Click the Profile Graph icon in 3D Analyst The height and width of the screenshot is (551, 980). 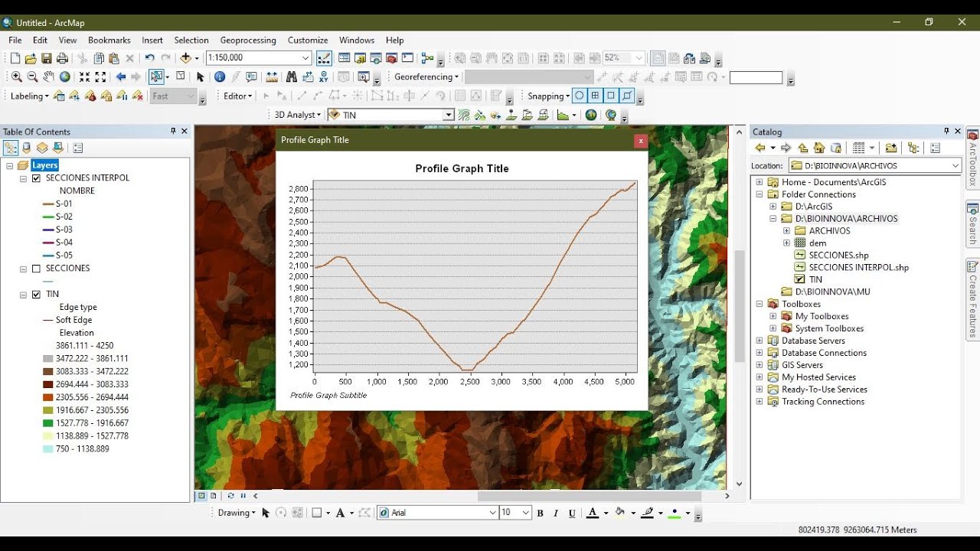pos(563,116)
